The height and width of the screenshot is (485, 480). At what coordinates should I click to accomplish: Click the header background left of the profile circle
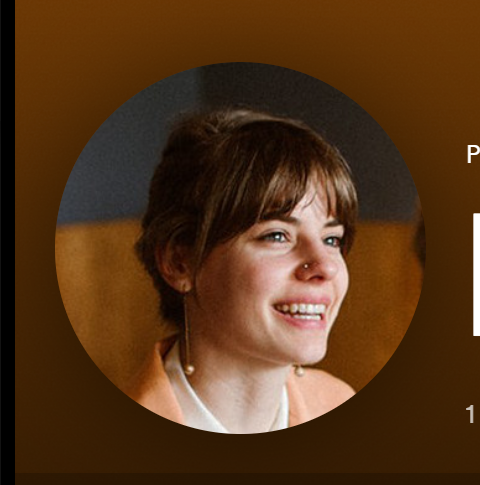pyautogui.click(x=35, y=248)
